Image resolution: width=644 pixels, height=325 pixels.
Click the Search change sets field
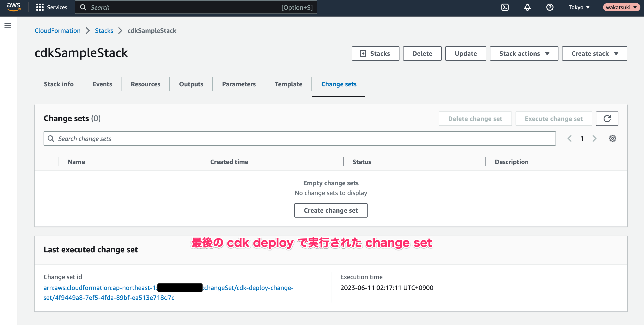pyautogui.click(x=175, y=138)
